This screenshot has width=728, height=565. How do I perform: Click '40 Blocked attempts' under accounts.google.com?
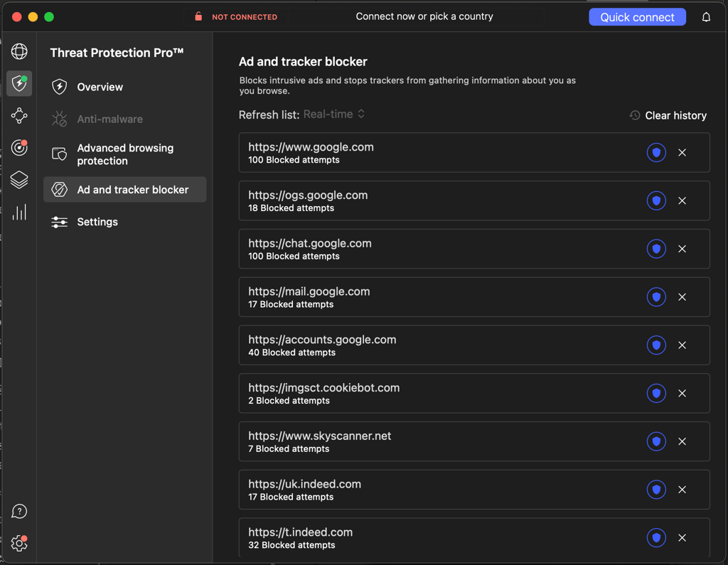291,353
